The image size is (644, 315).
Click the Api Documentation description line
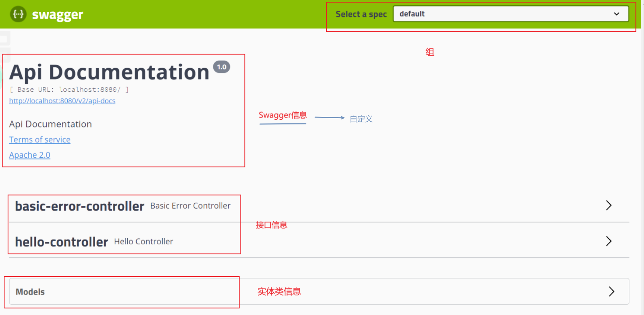[x=50, y=124]
